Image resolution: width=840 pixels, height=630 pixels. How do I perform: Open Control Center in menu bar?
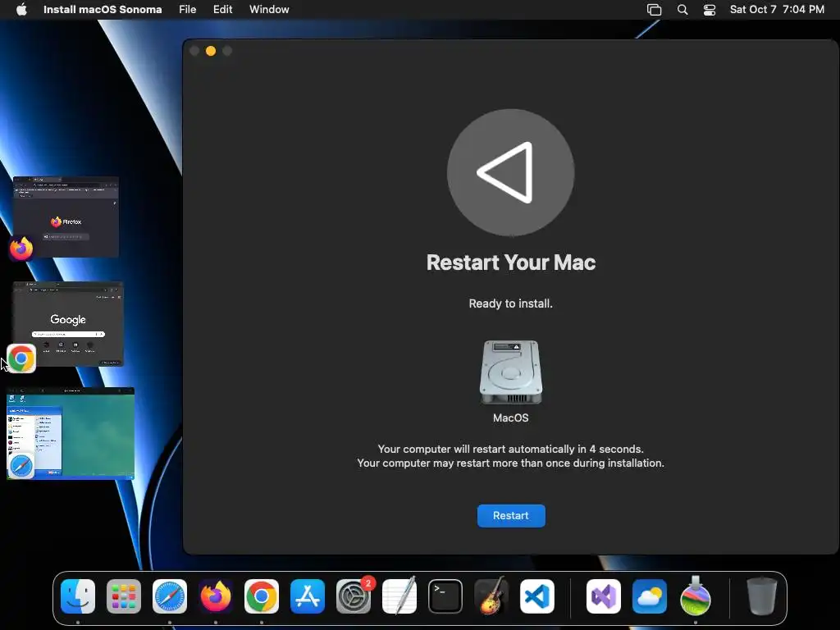pyautogui.click(x=710, y=10)
